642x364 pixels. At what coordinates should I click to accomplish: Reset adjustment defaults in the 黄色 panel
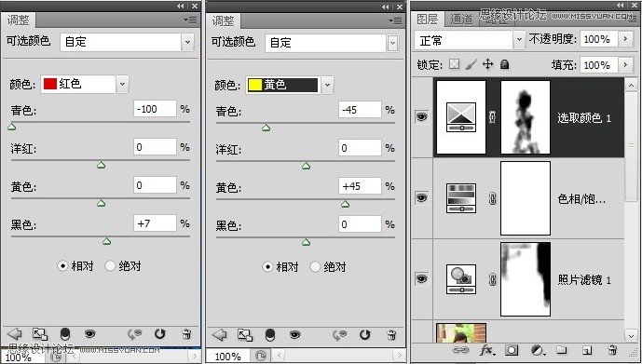(364, 335)
